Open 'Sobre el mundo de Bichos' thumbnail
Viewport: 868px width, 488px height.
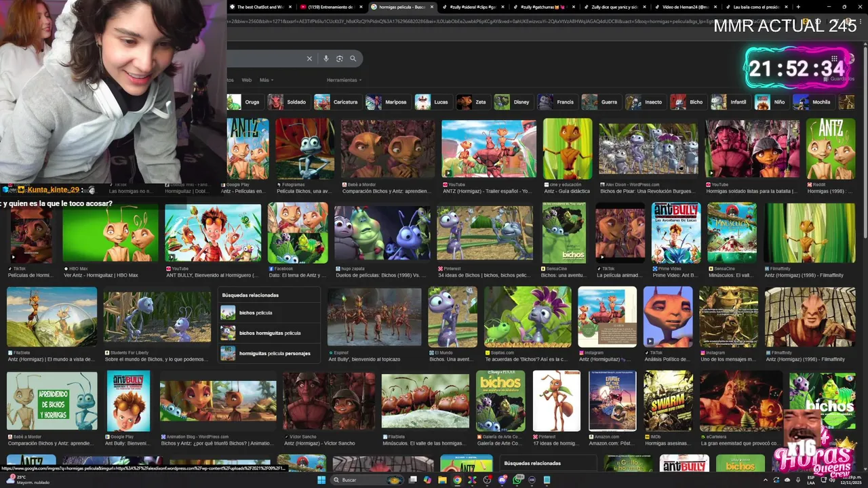tap(157, 317)
